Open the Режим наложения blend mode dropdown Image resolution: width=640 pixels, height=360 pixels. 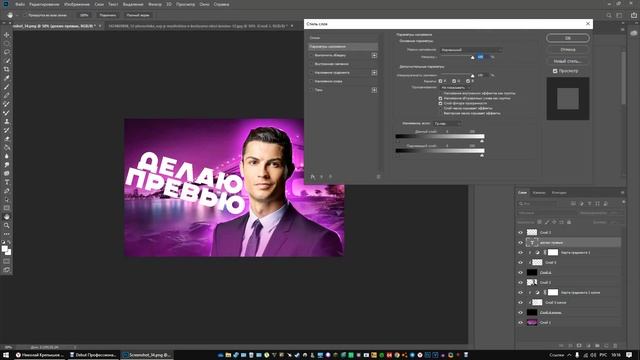coord(471,50)
